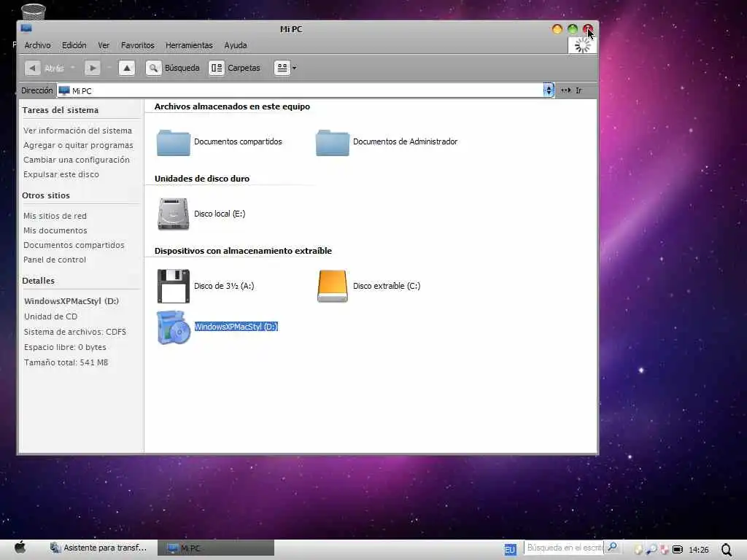Select the Disco local (E:) label
747x560 pixels.
click(x=220, y=214)
